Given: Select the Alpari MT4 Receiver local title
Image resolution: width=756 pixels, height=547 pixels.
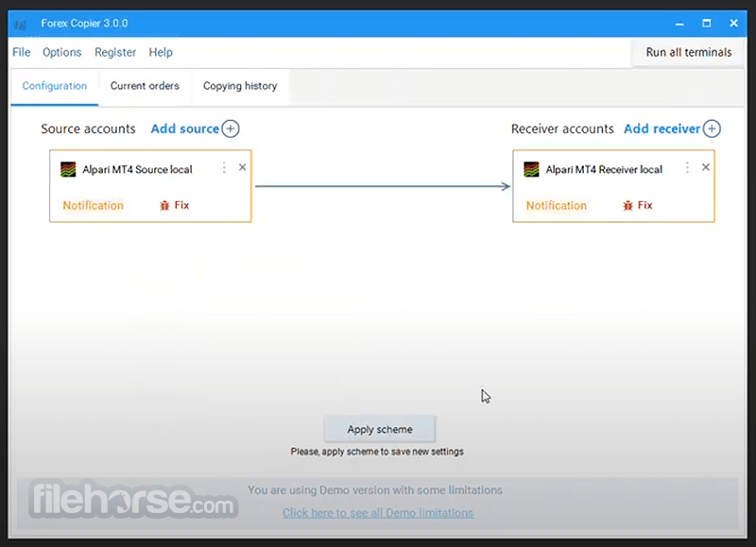Looking at the screenshot, I should pos(604,170).
